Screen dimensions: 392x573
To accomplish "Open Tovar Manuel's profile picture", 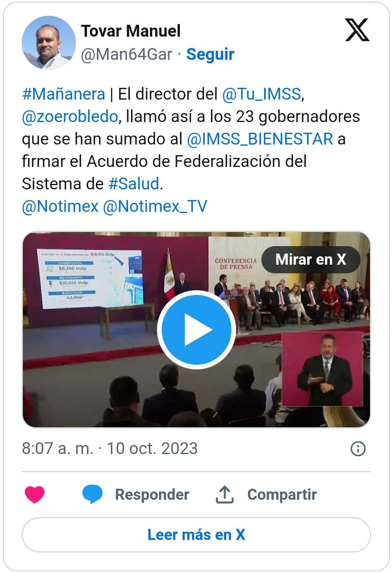I will (49, 43).
